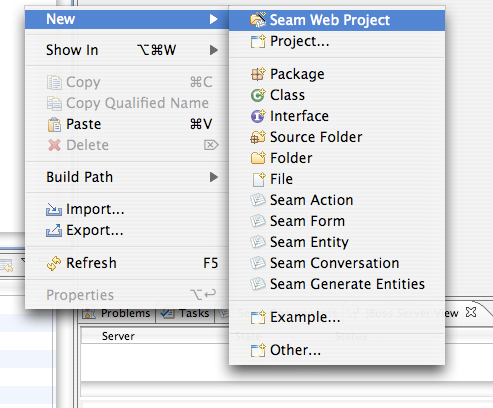Click the purple Interface icon
493x408 pixels.
tap(258, 116)
